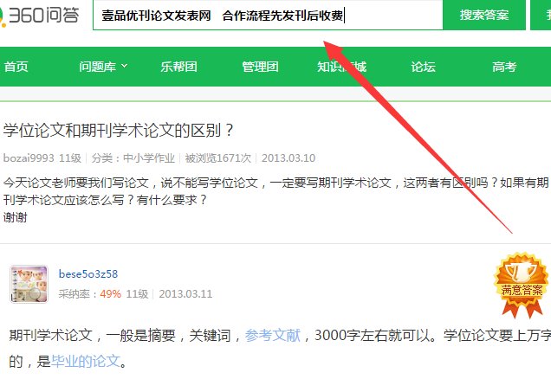Viewport: 551px width, 392px height.
Task: Click the 满意答案 badge icon
Action: pyautogui.click(x=522, y=285)
